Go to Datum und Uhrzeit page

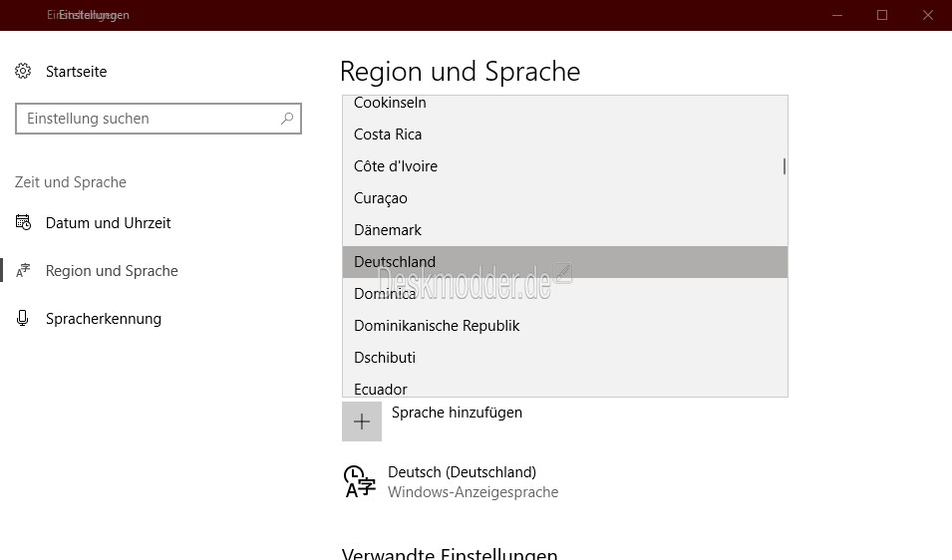click(x=108, y=222)
